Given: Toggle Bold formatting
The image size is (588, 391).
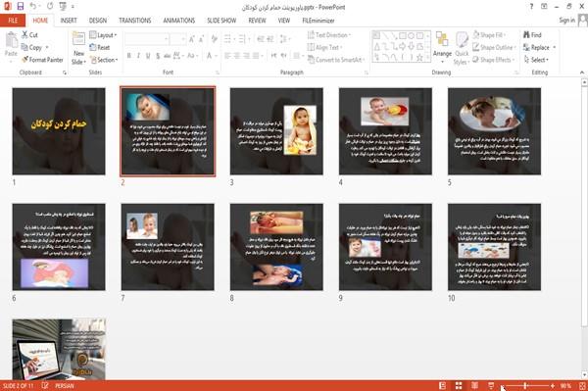Looking at the screenshot, I should point(129,56).
